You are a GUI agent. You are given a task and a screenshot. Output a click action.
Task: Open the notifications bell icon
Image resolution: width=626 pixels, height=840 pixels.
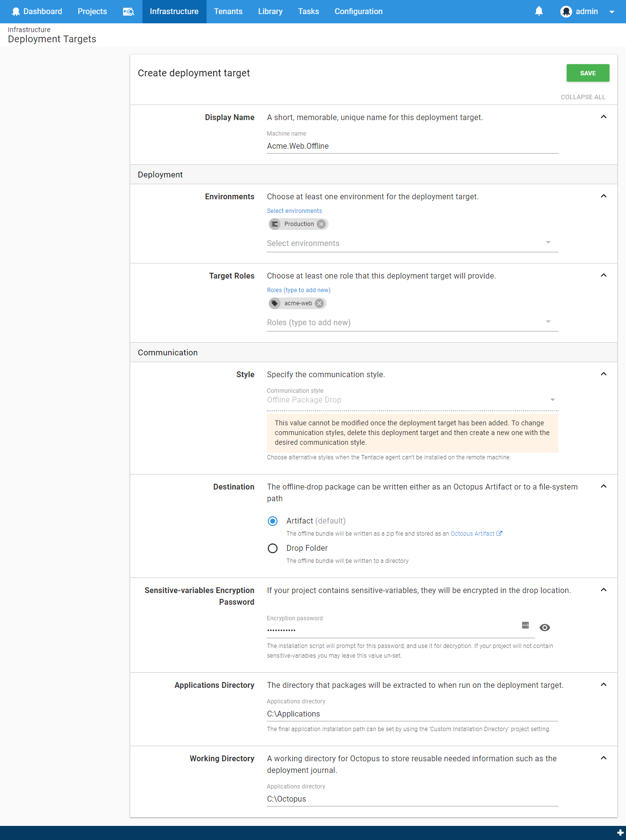539,11
